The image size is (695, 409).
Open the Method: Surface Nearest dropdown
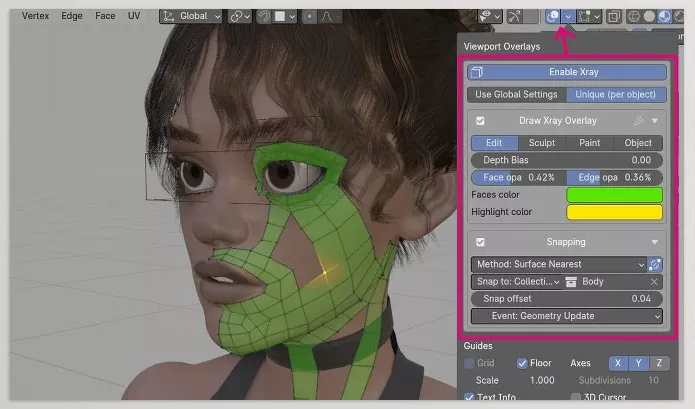point(558,265)
